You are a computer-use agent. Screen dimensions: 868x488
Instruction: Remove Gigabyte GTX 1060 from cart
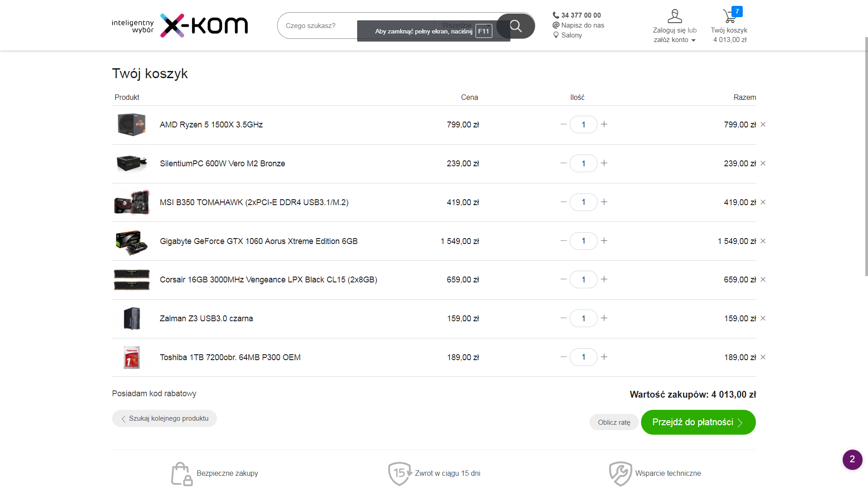(763, 241)
